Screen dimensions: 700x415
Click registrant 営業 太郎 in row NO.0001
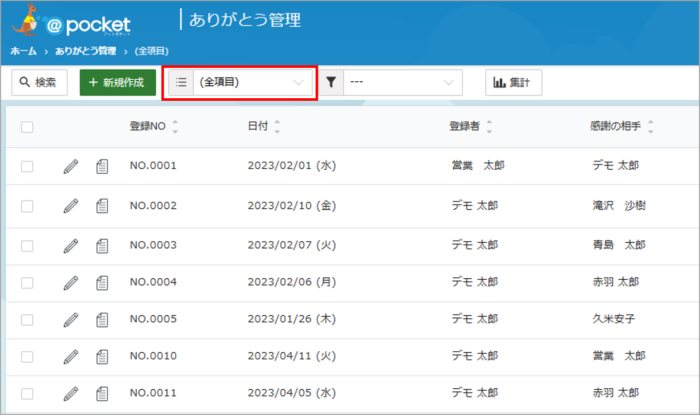(478, 166)
